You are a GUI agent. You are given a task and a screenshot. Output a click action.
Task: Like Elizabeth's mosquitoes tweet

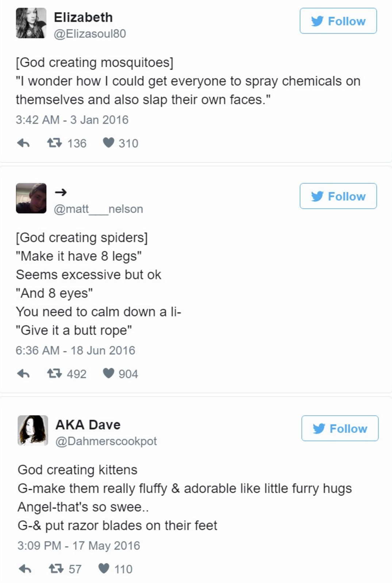(x=108, y=143)
